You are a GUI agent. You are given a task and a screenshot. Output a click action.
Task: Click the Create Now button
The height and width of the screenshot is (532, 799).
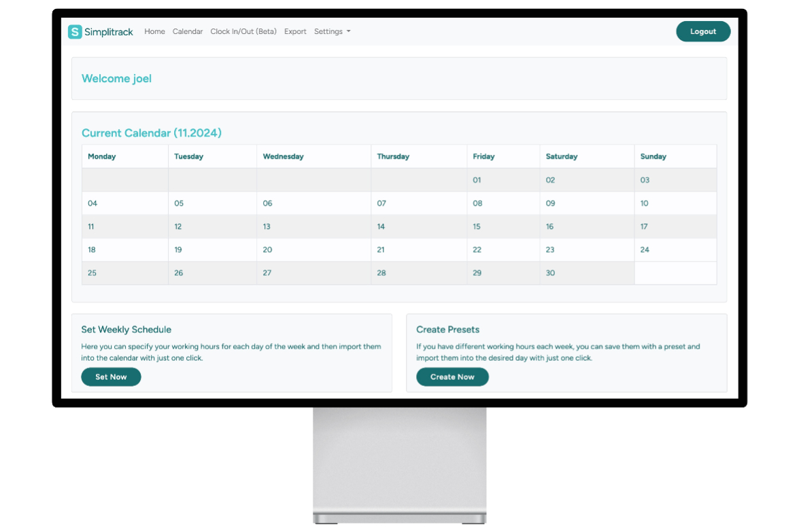[452, 377]
